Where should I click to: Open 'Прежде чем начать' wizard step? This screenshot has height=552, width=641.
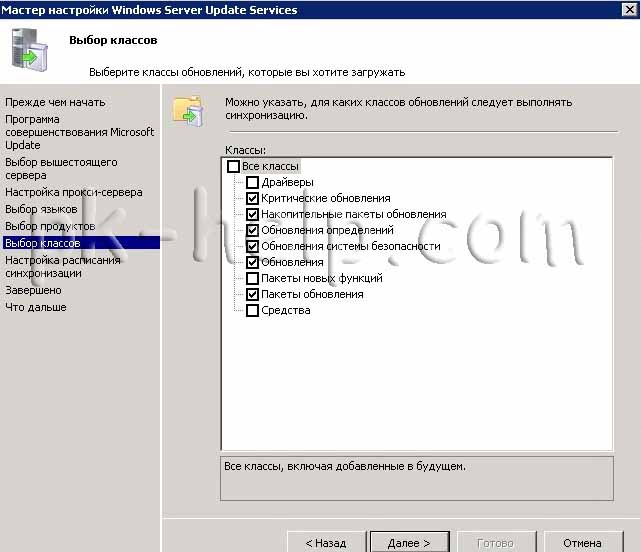tap(55, 102)
